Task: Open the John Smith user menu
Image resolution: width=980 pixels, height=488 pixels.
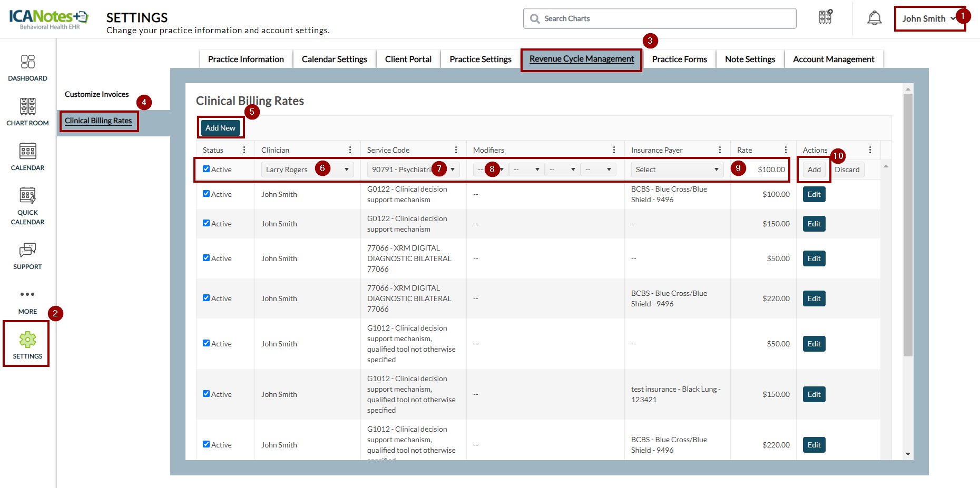Action: pyautogui.click(x=928, y=18)
